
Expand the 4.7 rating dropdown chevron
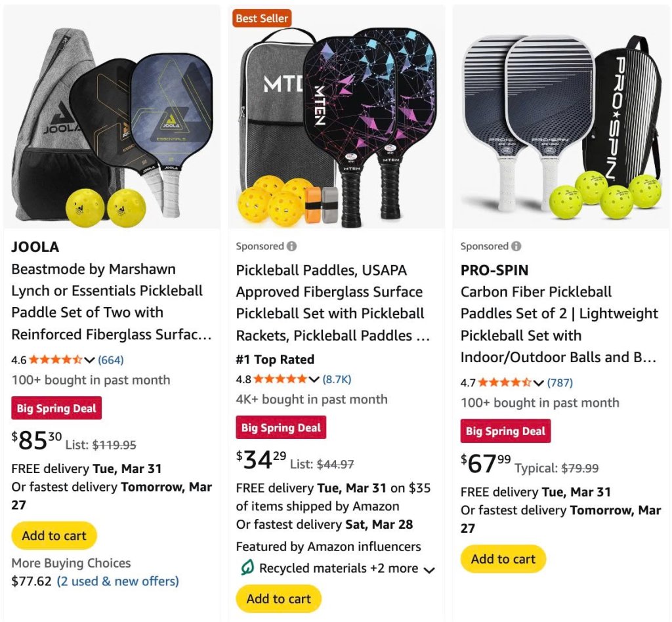click(x=538, y=383)
